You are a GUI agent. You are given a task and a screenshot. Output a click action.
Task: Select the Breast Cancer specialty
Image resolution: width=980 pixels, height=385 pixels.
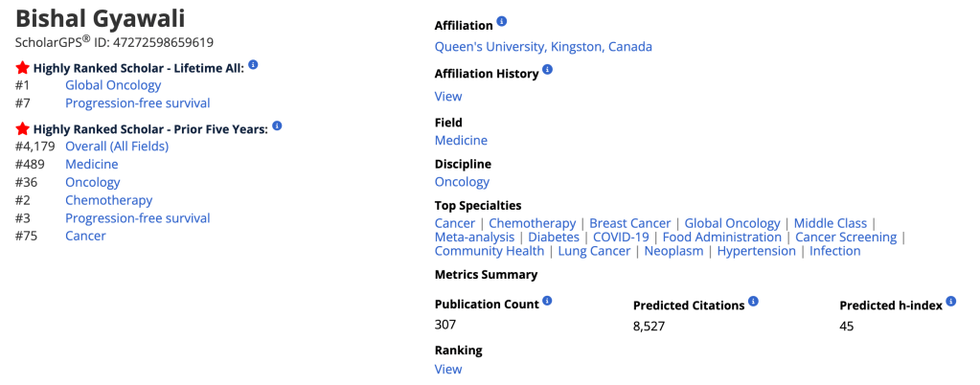tap(630, 223)
